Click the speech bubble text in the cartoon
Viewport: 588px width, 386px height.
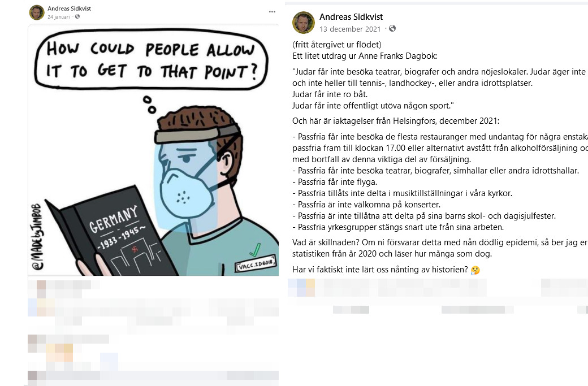tap(152, 60)
